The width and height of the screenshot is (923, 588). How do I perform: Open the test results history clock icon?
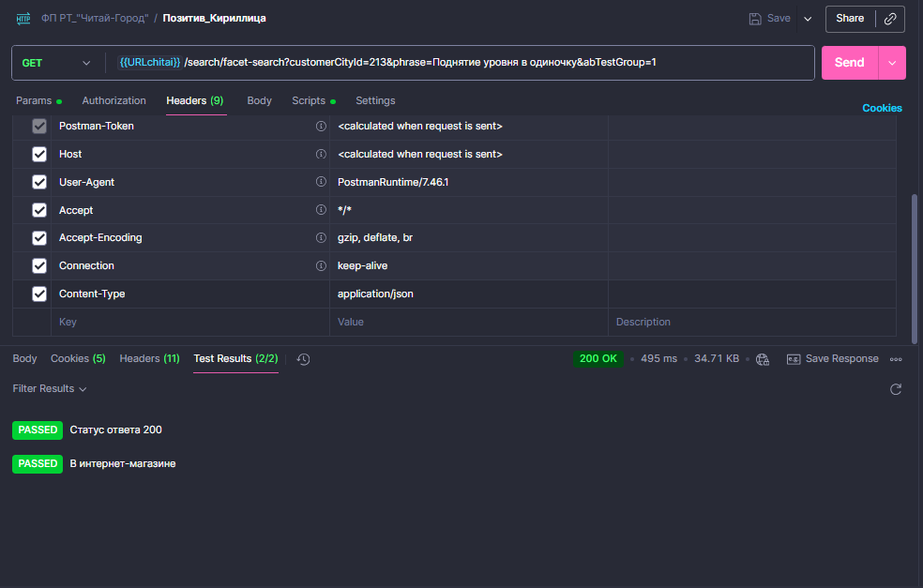tap(303, 359)
